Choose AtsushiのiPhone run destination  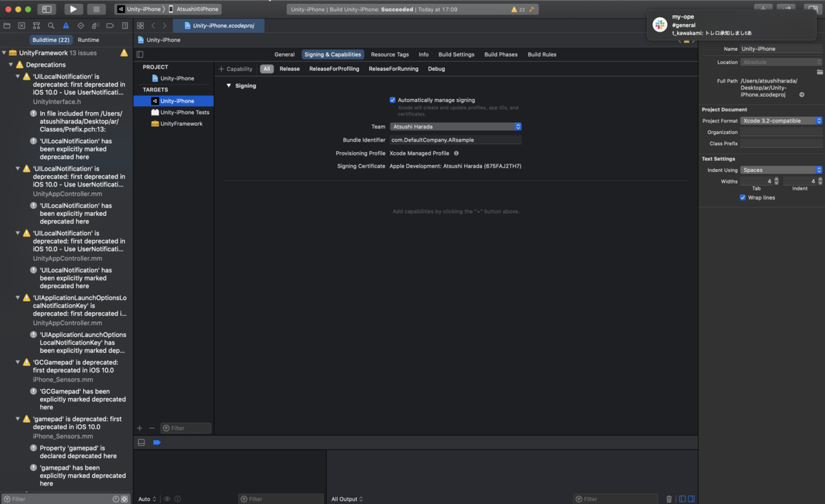pos(194,10)
